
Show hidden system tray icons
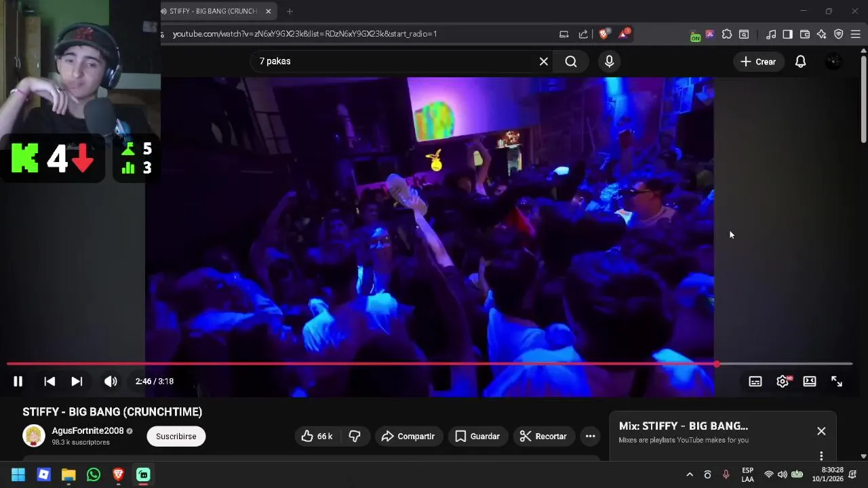coord(690,474)
